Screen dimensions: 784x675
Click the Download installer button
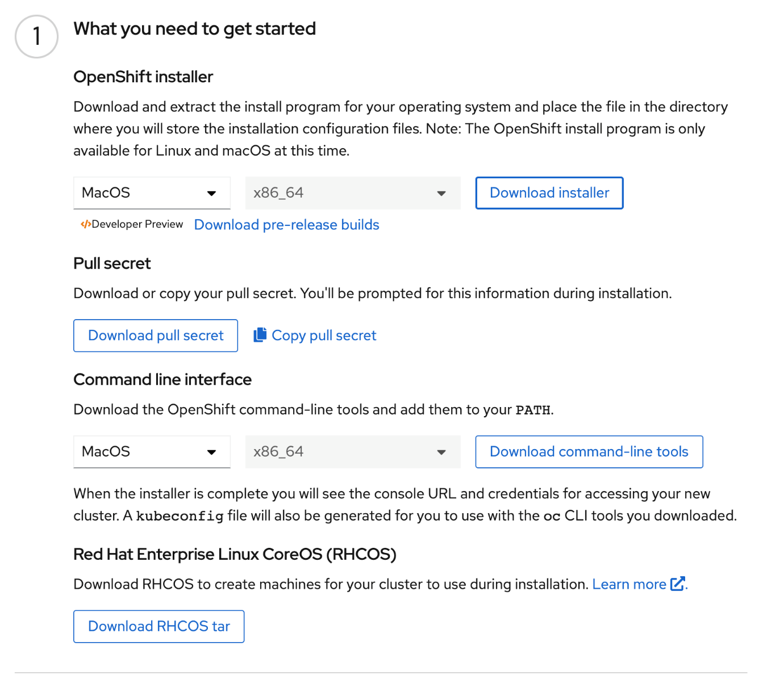click(x=549, y=193)
